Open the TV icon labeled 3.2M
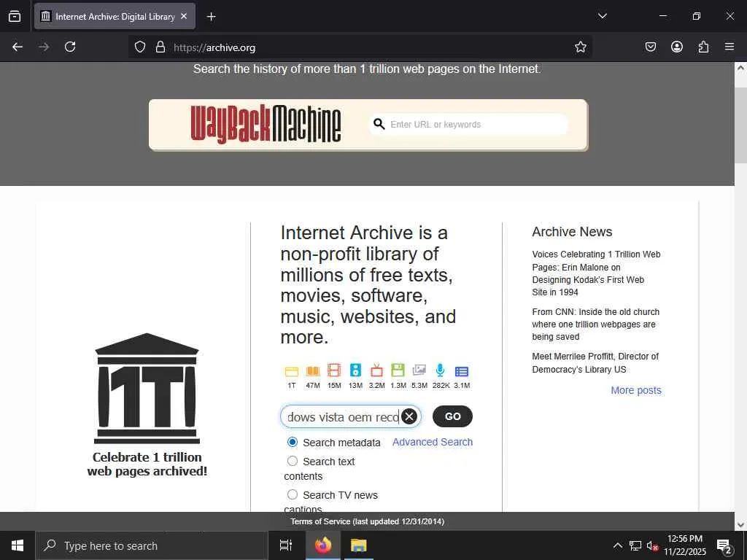This screenshot has width=747, height=560. 377,370
